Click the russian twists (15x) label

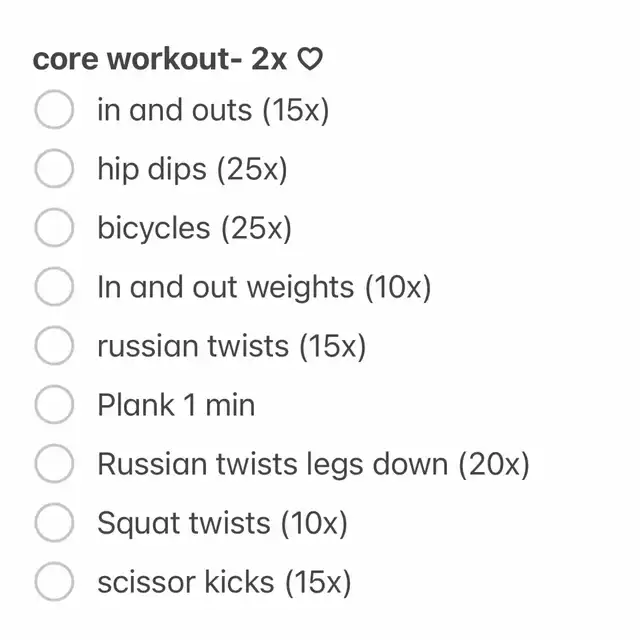[x=232, y=347]
